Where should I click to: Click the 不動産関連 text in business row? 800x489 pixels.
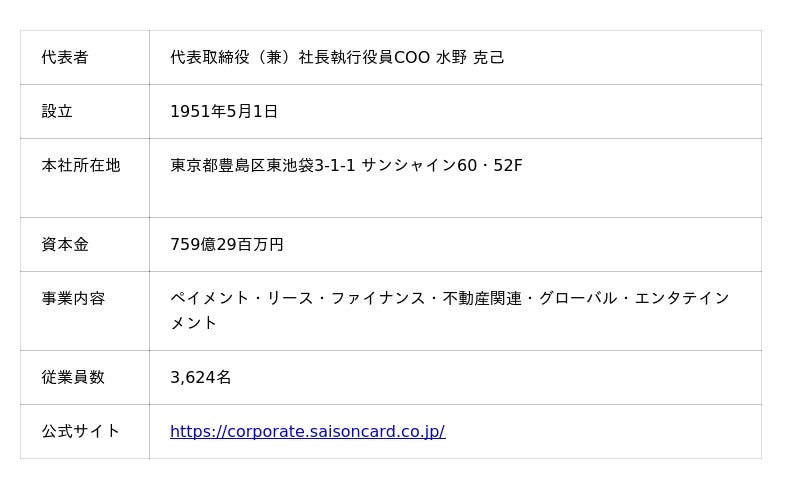(x=482, y=298)
